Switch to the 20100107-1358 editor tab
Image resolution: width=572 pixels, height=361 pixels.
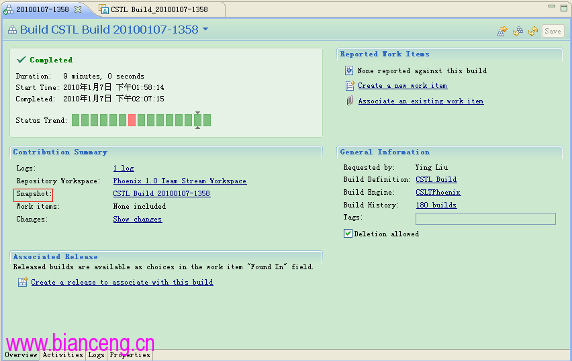coord(42,9)
